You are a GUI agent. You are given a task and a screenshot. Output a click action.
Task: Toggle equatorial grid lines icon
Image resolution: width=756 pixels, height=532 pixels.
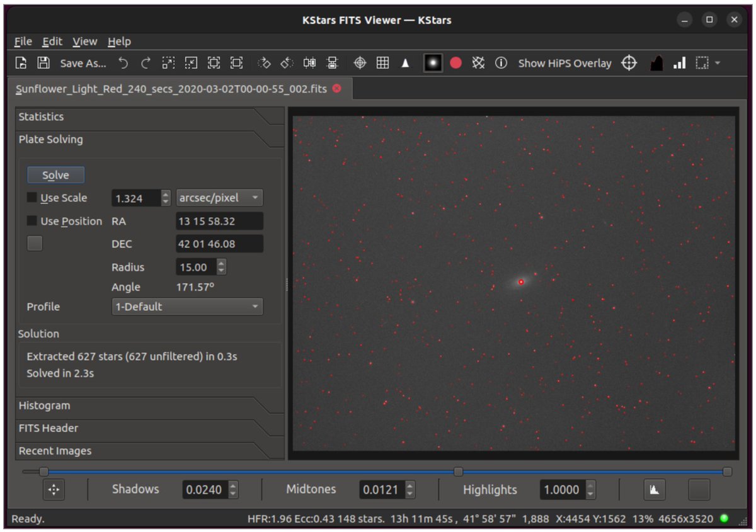[x=479, y=63]
